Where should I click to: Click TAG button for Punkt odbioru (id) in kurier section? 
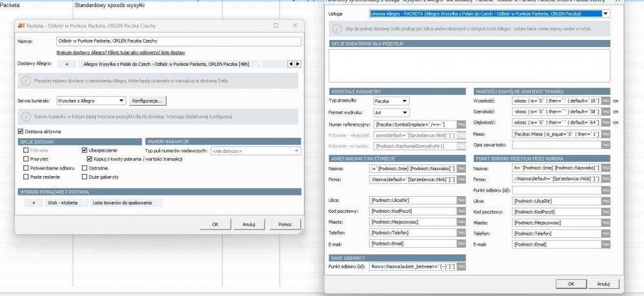tap(605, 190)
